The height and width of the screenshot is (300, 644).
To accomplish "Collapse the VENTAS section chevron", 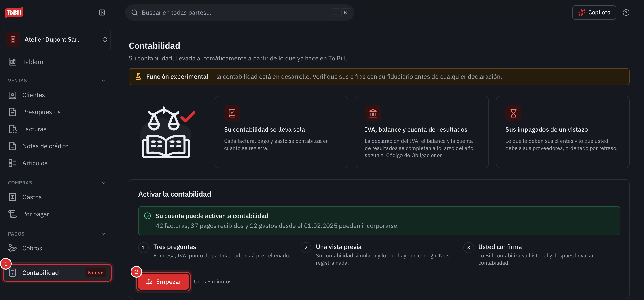I will coord(103,81).
